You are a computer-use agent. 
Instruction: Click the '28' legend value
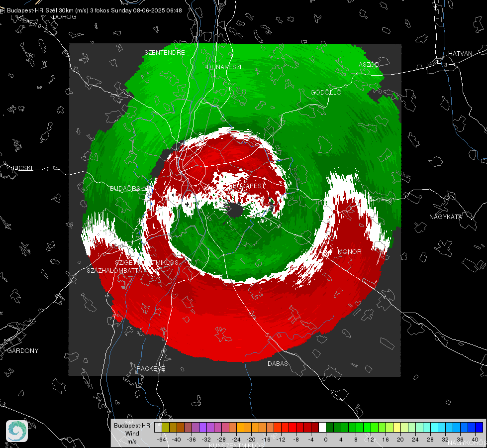pyautogui.click(x=430, y=440)
